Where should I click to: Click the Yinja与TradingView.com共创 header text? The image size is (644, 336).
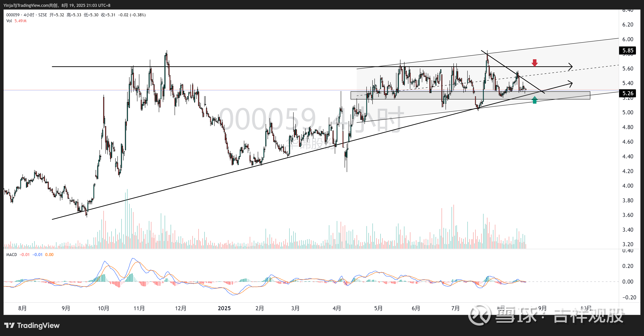(31, 5)
